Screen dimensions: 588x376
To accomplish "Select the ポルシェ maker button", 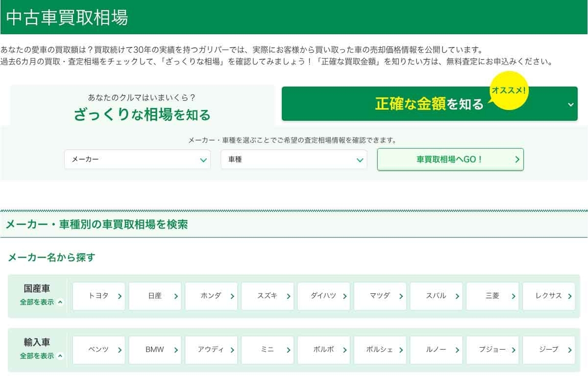I will point(380,350).
